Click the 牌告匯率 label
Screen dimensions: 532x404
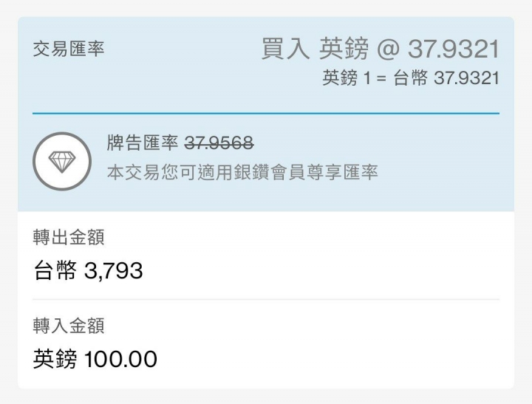[143, 143]
